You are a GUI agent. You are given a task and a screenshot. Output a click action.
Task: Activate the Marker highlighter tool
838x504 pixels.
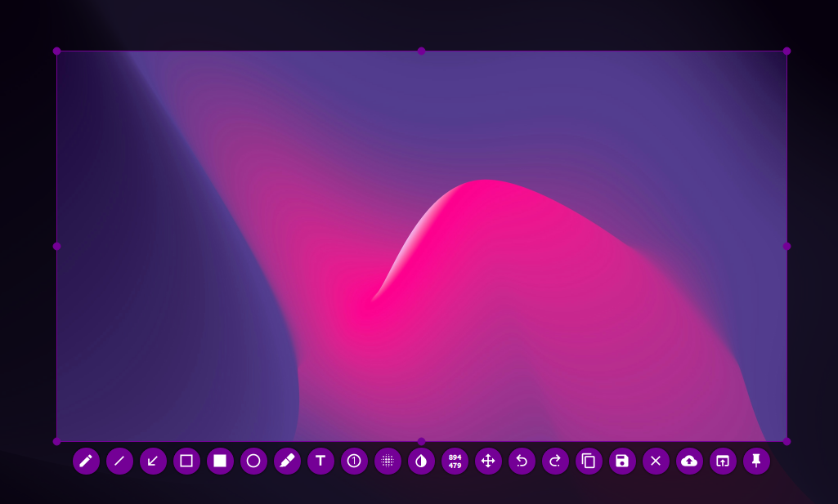point(287,461)
